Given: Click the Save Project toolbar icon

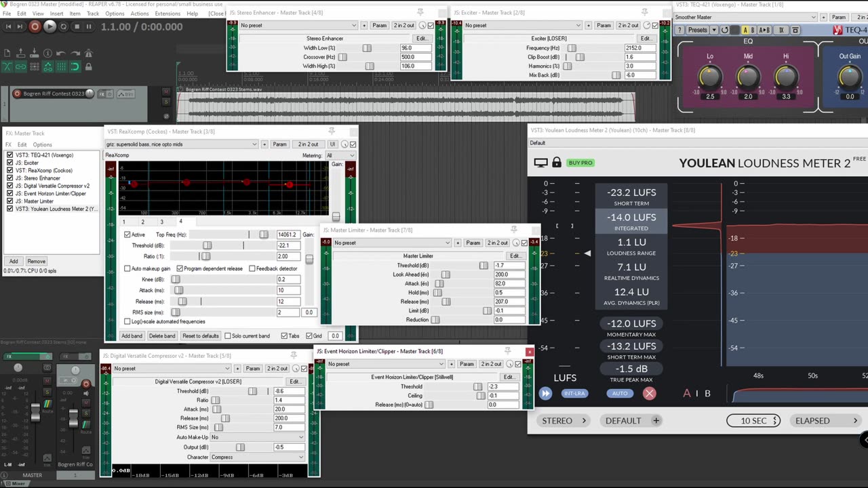Looking at the screenshot, I should coord(34,54).
